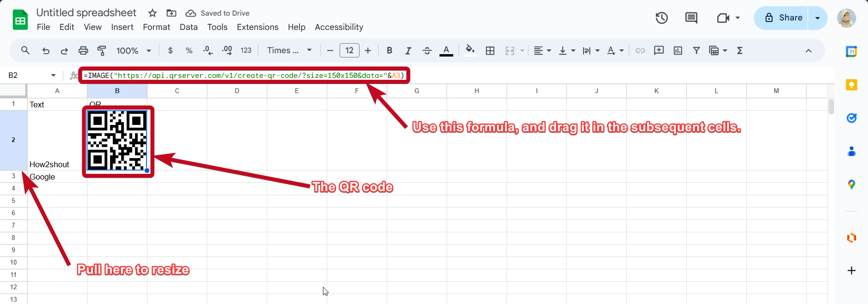The image size is (868, 304).
Task: Toggle italic formatting
Action: pos(408,50)
